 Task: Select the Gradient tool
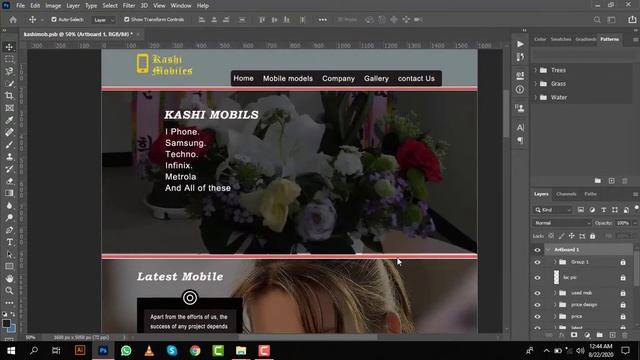pos(9,193)
